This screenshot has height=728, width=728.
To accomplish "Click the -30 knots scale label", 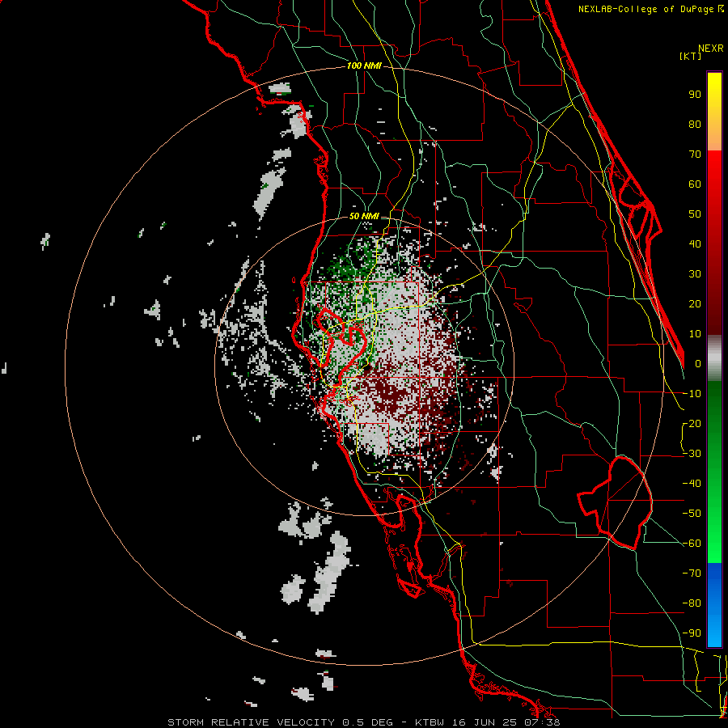I will [692, 454].
